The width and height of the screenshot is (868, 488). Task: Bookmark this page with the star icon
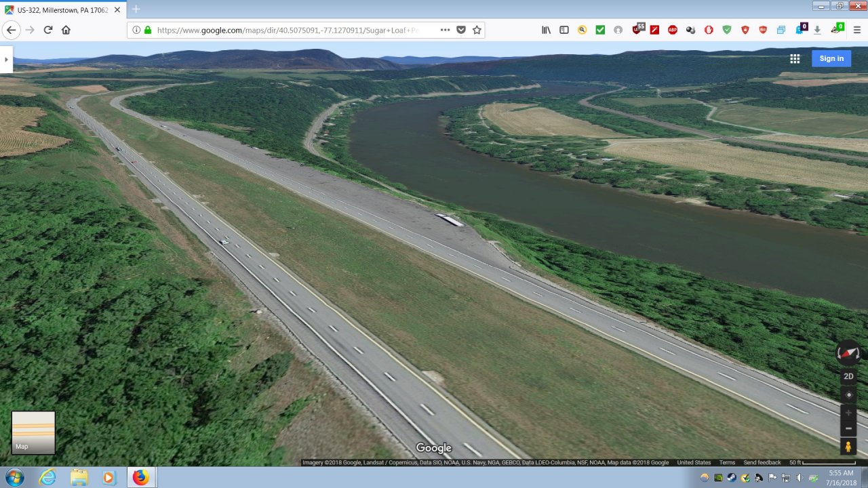pyautogui.click(x=477, y=30)
